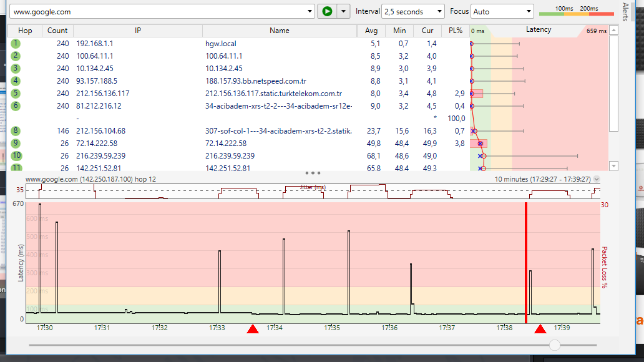Select hop 1 green circle icon
644x362 pixels.
[x=16, y=43]
